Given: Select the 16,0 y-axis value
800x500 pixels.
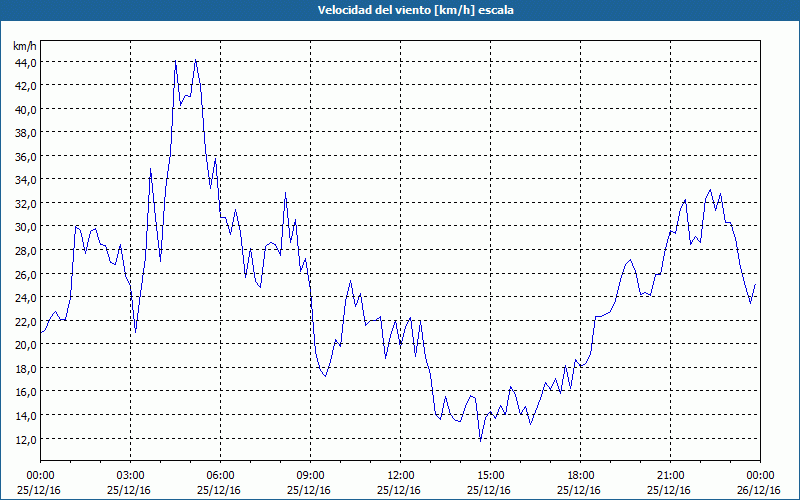Looking at the screenshot, I should pyautogui.click(x=26, y=392).
